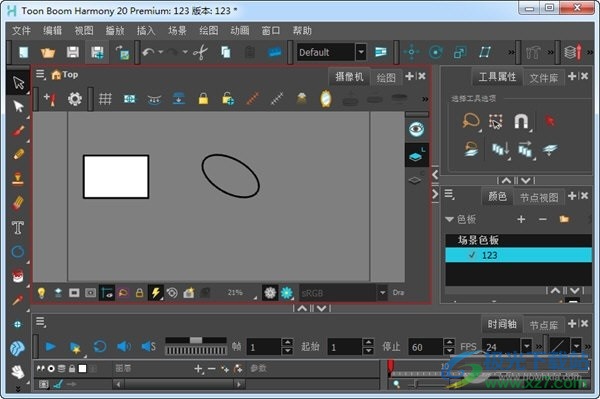The image size is (600, 399).
Task: Switch to the 绘图 view tab
Action: (386, 78)
